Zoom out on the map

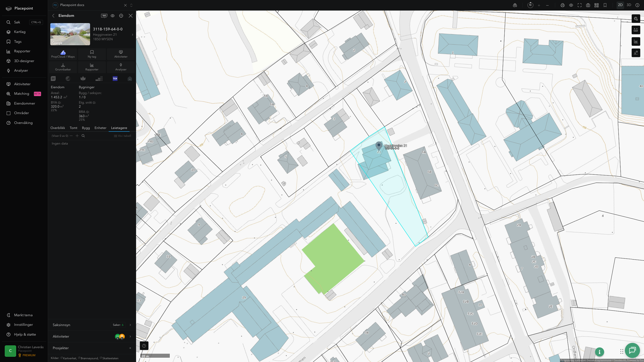(547, 5)
